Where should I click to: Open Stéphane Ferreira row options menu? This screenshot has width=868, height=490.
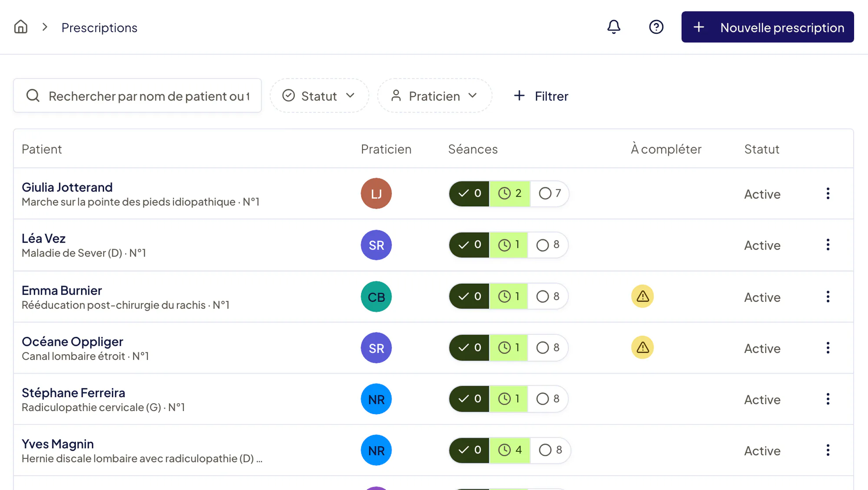tap(828, 399)
